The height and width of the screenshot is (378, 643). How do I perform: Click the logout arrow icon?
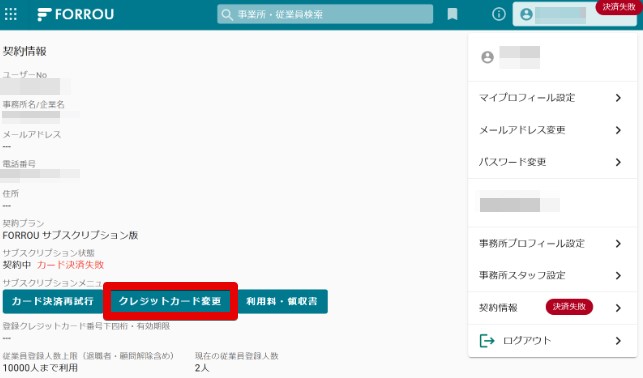(x=487, y=340)
